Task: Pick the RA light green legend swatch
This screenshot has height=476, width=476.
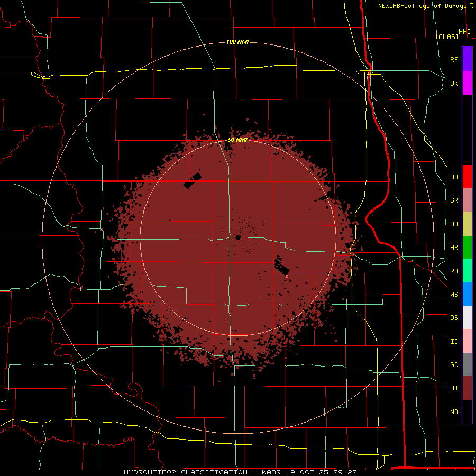Action: [467, 271]
